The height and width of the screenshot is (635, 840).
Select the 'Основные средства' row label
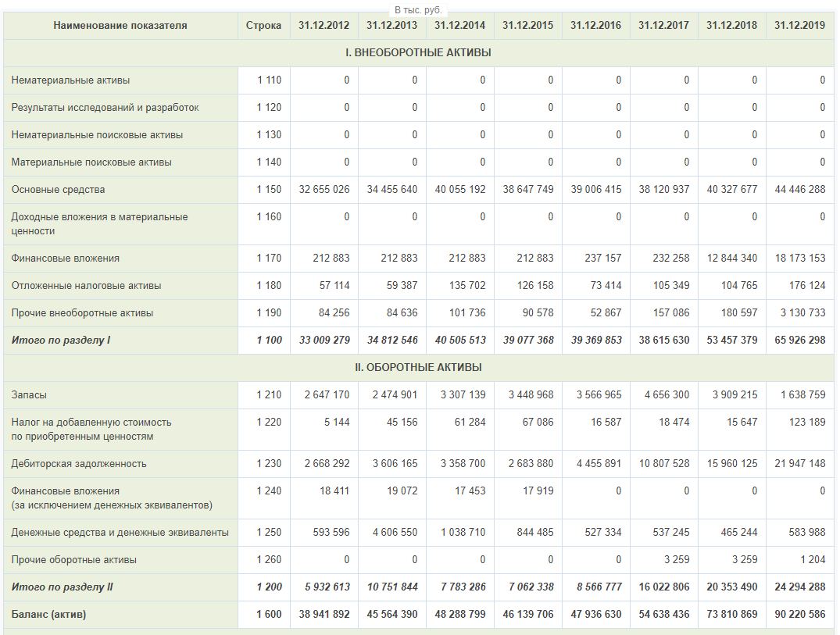(59, 190)
